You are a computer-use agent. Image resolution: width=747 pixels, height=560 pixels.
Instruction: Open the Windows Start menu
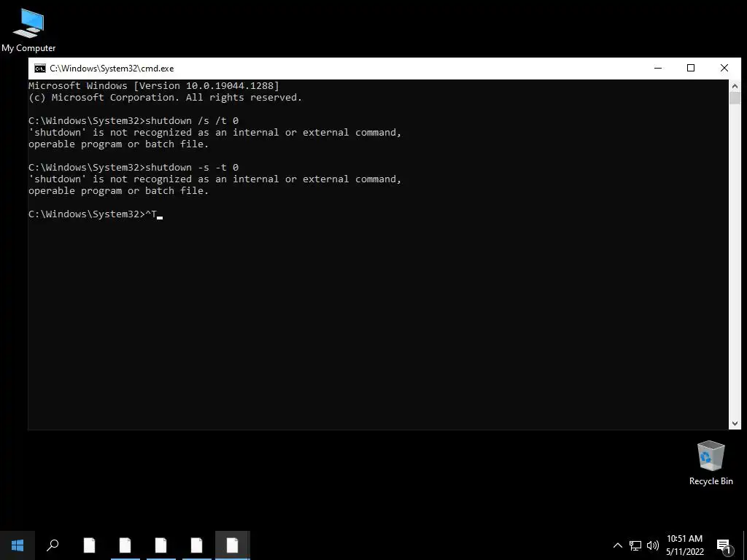coord(18,545)
